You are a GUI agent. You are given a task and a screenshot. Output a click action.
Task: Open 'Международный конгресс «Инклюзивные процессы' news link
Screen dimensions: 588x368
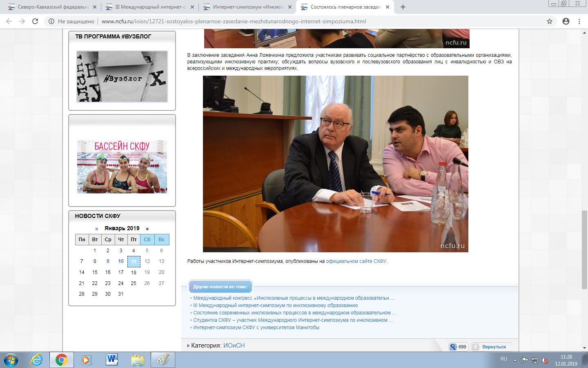(294, 298)
